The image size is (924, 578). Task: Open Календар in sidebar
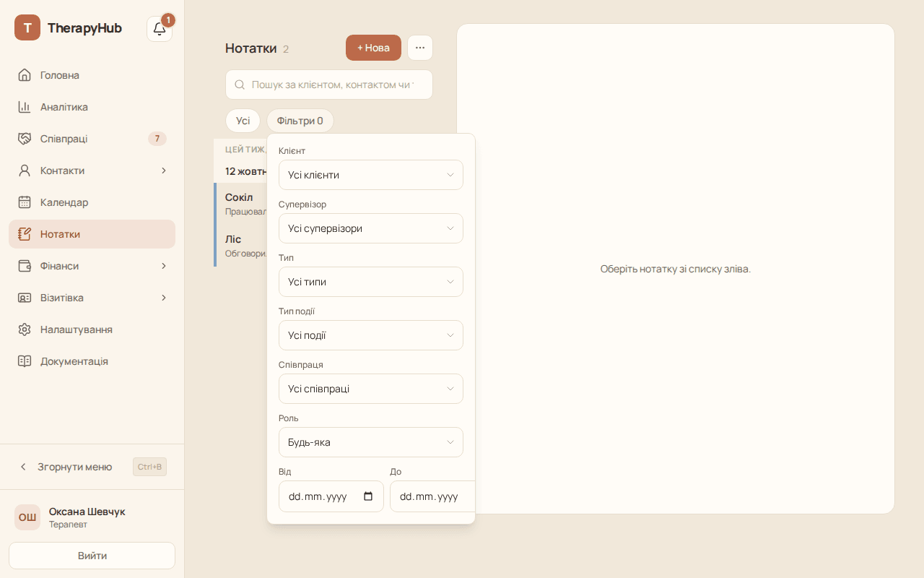coord(92,202)
